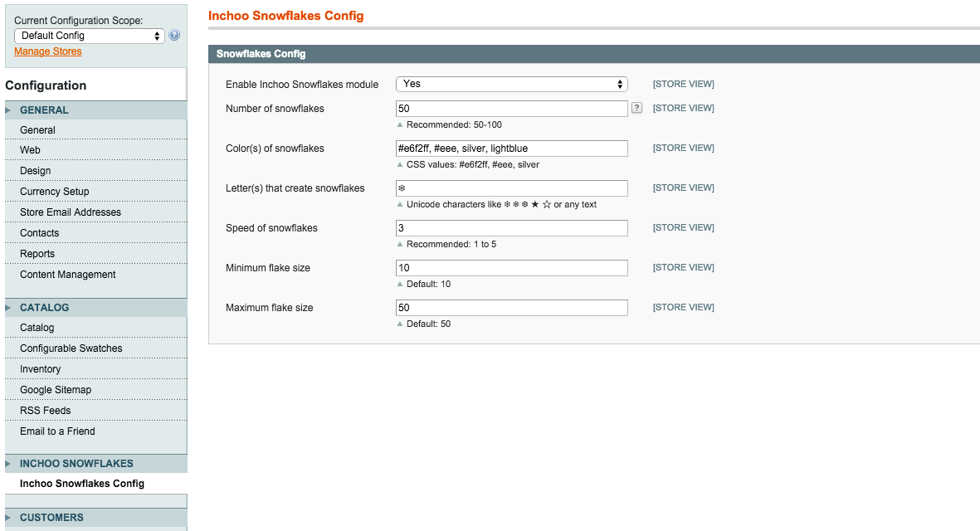The image size is (980, 531).
Task: Click the Enable Inchoo Snowflakes module label
Action: (x=302, y=85)
